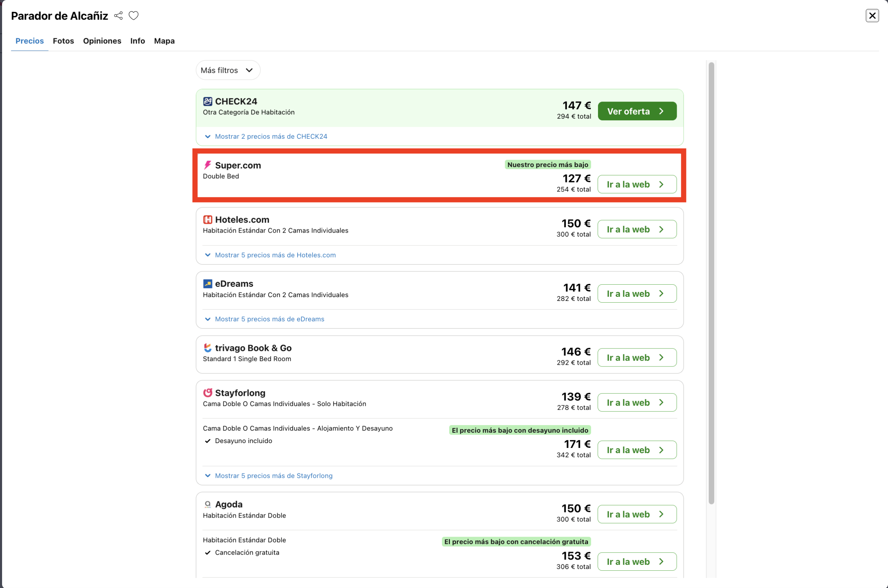Click the Parador de Alcañiz title
888x588 pixels.
59,16
